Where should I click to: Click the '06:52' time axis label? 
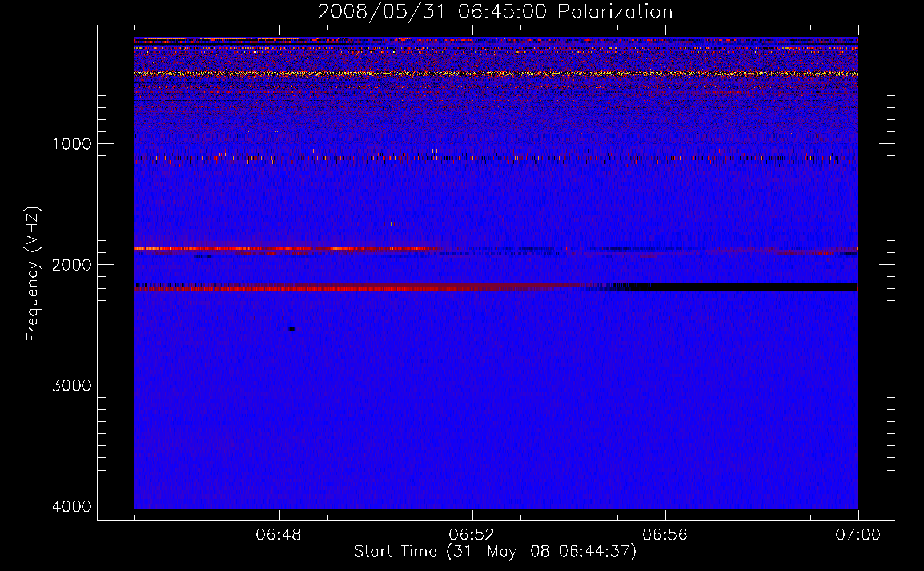click(x=472, y=535)
